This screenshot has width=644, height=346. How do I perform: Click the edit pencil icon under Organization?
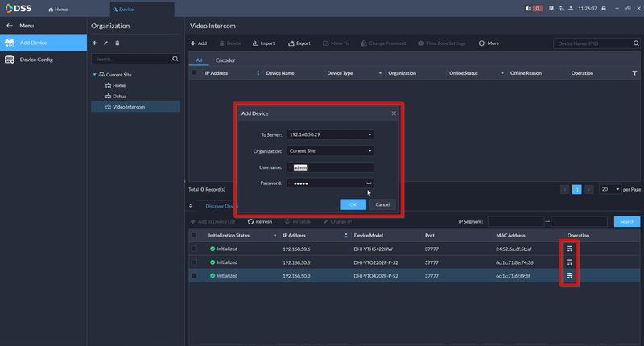point(106,43)
